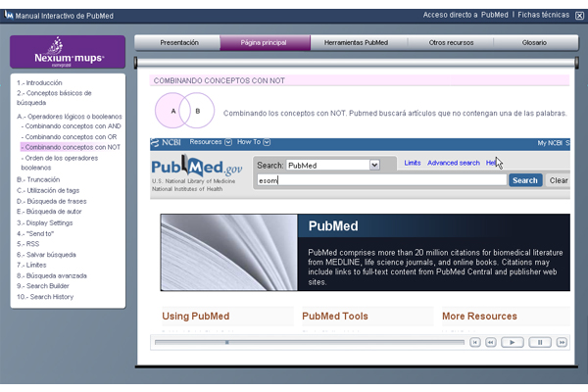Open Combinando conceptos con OR
588x392 pixels.
tap(69, 136)
